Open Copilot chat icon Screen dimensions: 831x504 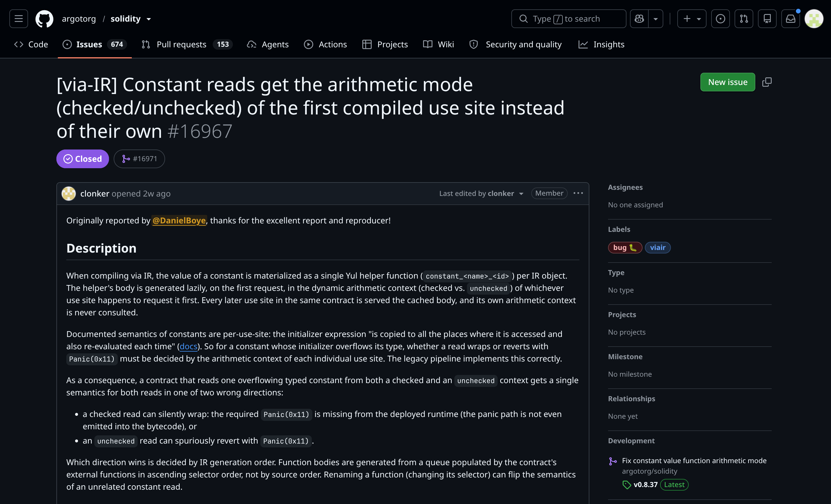tap(639, 18)
